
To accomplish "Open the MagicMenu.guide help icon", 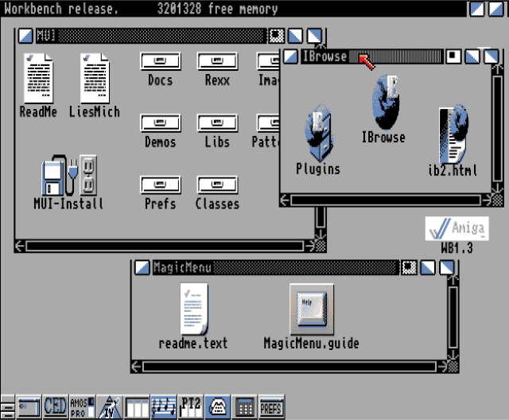I will tap(312, 309).
